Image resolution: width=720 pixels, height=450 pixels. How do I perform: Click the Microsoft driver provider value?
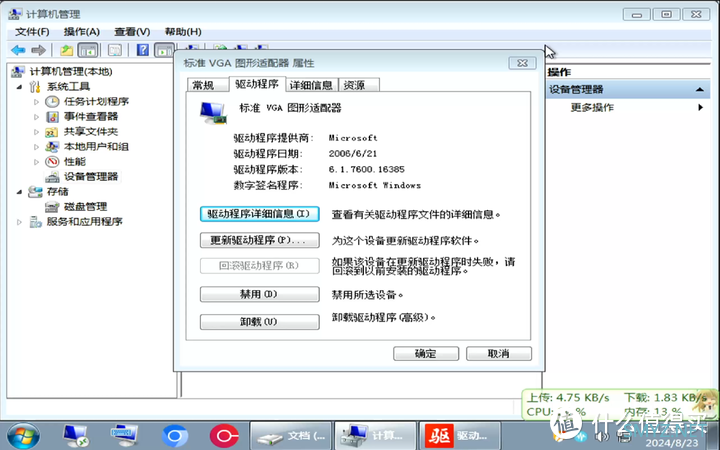pos(353,138)
